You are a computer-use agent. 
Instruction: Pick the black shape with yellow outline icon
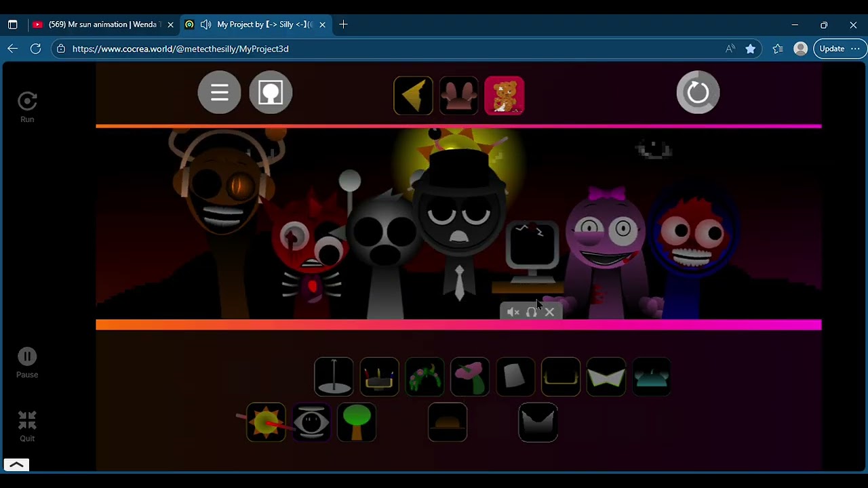tap(561, 377)
